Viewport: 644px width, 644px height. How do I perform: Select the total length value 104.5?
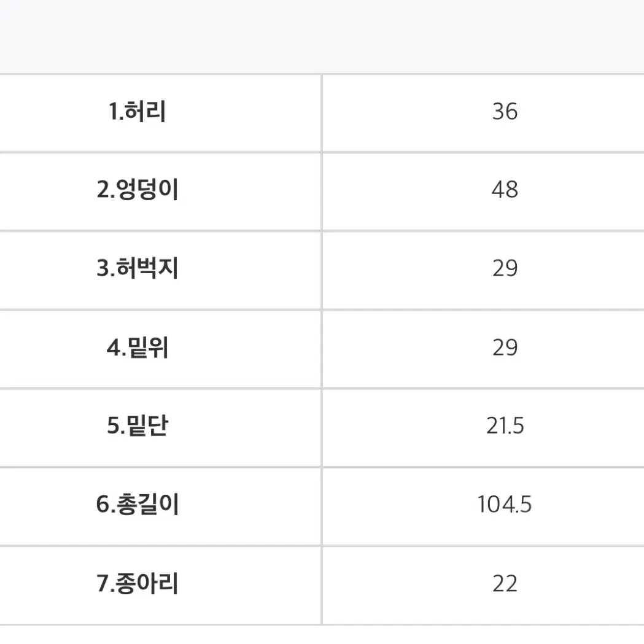point(505,505)
